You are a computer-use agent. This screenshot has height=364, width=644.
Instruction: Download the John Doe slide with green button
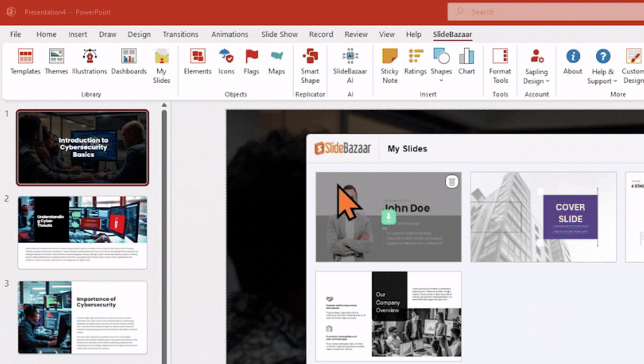[x=389, y=216]
